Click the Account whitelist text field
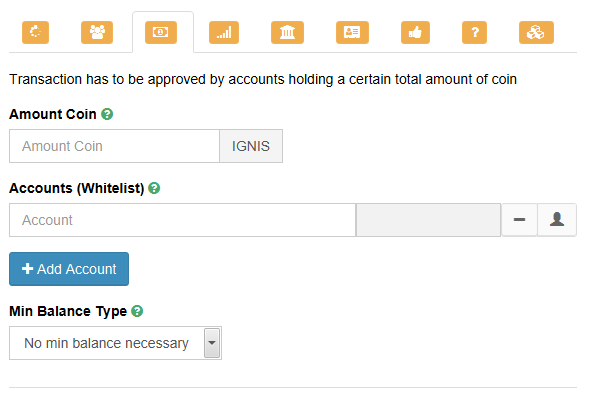The image size is (590, 404). pyautogui.click(x=182, y=220)
